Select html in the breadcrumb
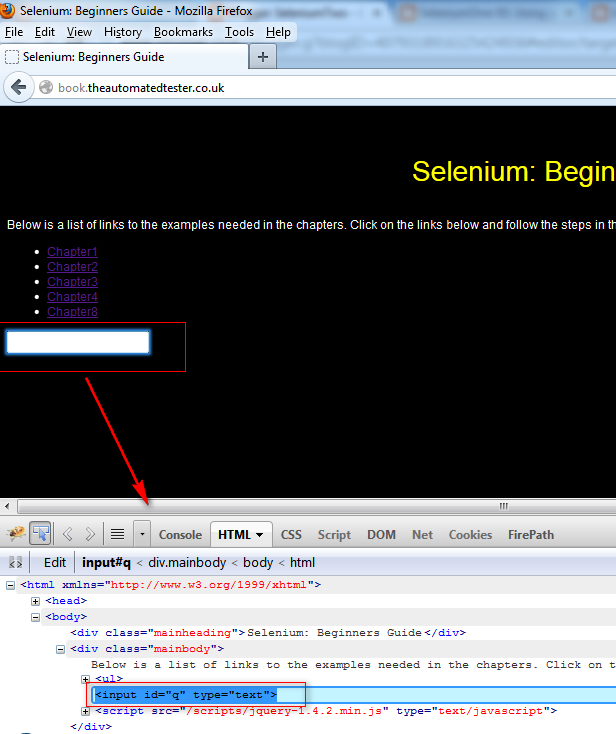 302,562
